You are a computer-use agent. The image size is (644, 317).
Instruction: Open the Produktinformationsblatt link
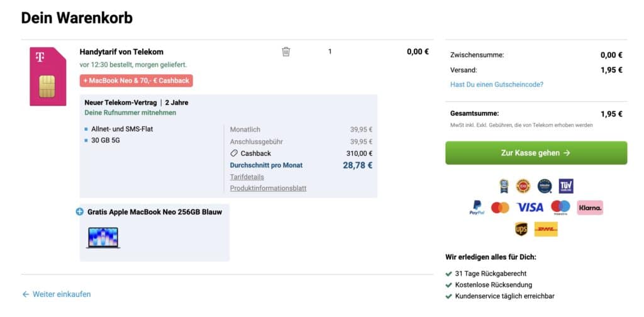pos(268,189)
